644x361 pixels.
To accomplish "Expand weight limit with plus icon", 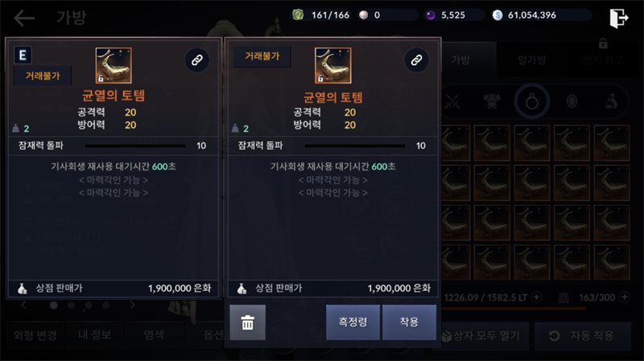I will (536, 297).
